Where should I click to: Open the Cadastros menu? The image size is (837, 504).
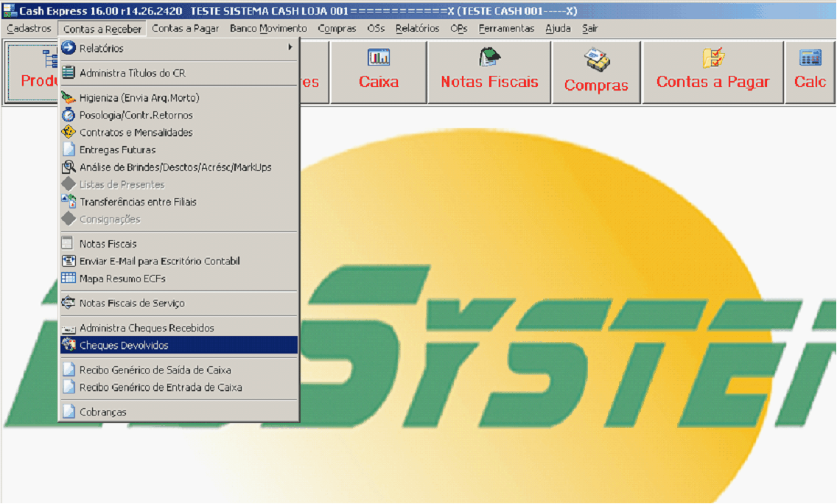point(29,29)
